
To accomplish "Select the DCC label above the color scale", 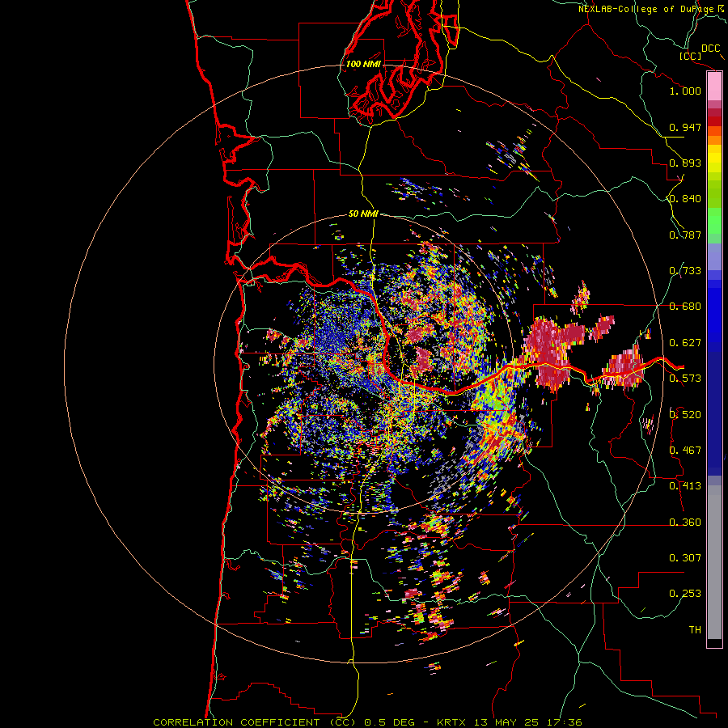I will pos(710,49).
